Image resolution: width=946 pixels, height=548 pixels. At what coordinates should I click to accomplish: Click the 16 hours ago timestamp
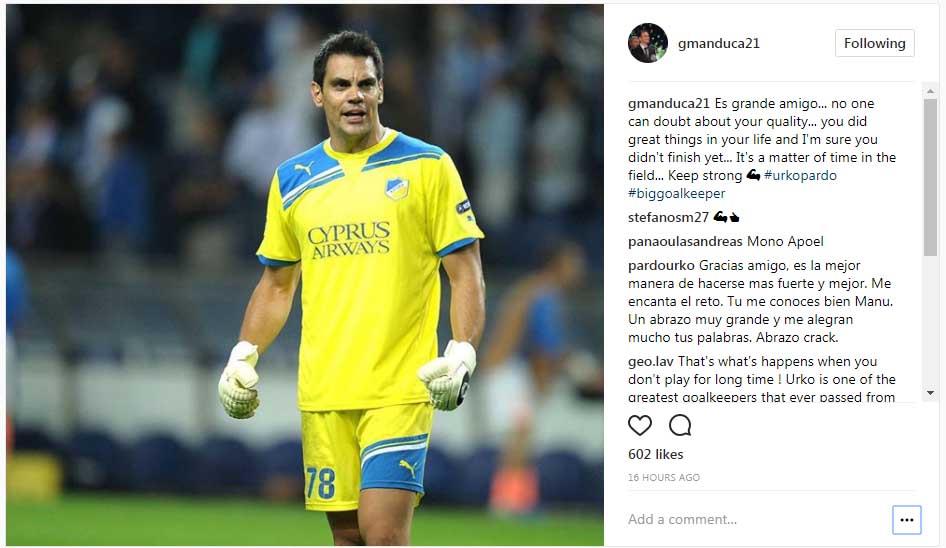coord(664,477)
